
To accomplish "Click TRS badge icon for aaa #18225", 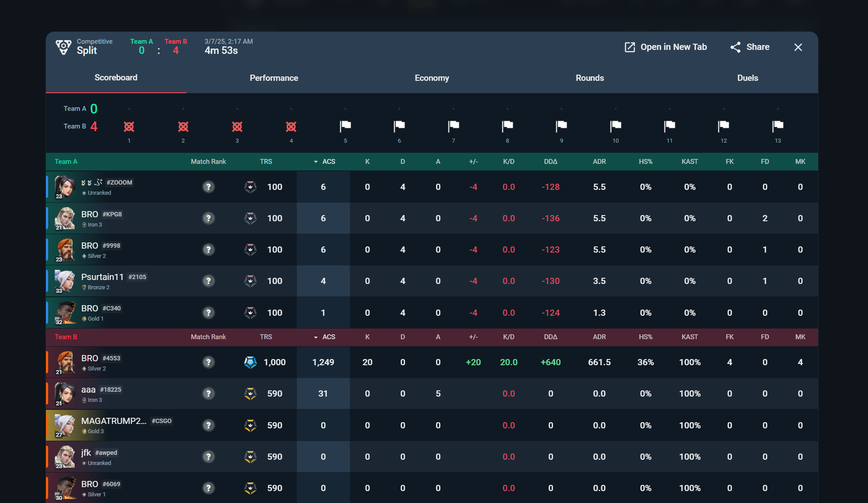I will click(250, 393).
